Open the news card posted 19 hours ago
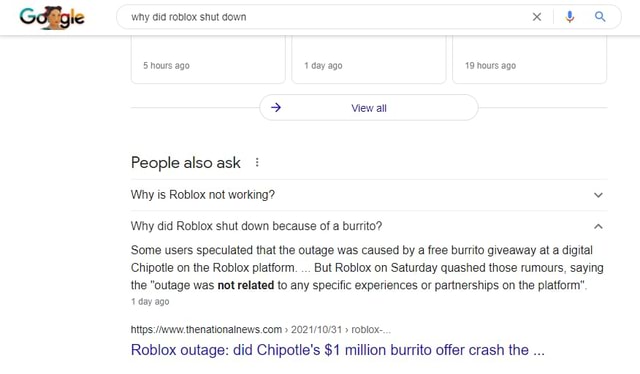The width and height of the screenshot is (640, 374). [x=529, y=59]
